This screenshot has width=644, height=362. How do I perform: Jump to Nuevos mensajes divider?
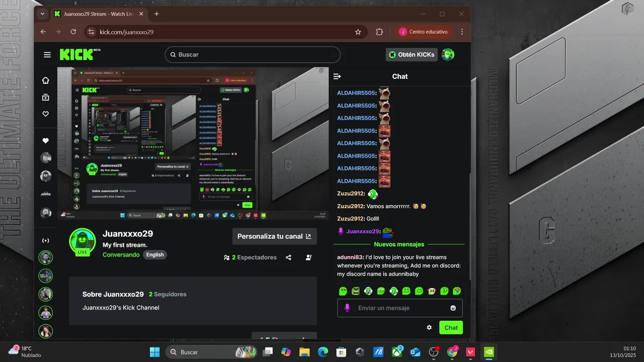click(x=399, y=244)
